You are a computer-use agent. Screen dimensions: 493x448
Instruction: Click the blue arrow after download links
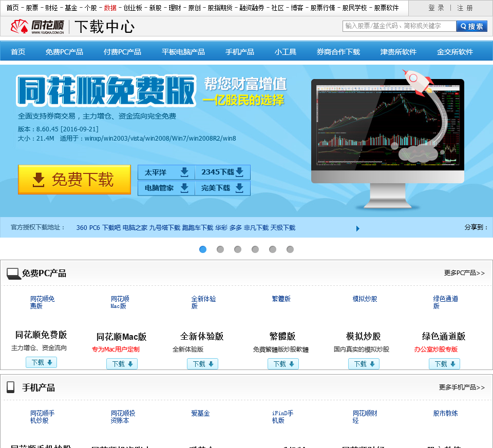tap(358, 228)
